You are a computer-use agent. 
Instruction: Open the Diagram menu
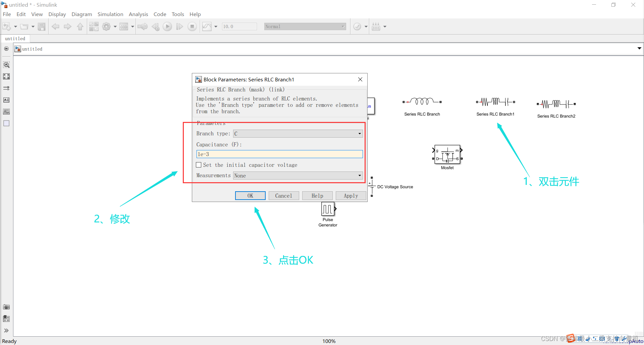(x=82, y=14)
